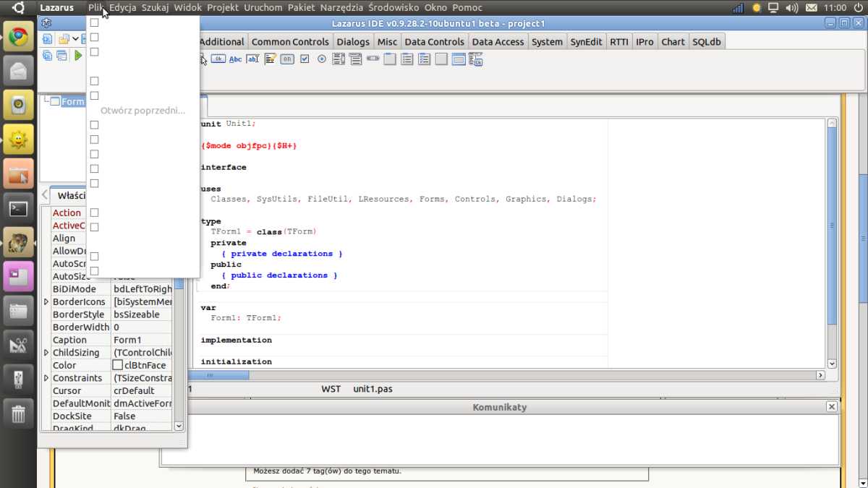
Task: Open the Terminal from the dock
Action: 18,209
